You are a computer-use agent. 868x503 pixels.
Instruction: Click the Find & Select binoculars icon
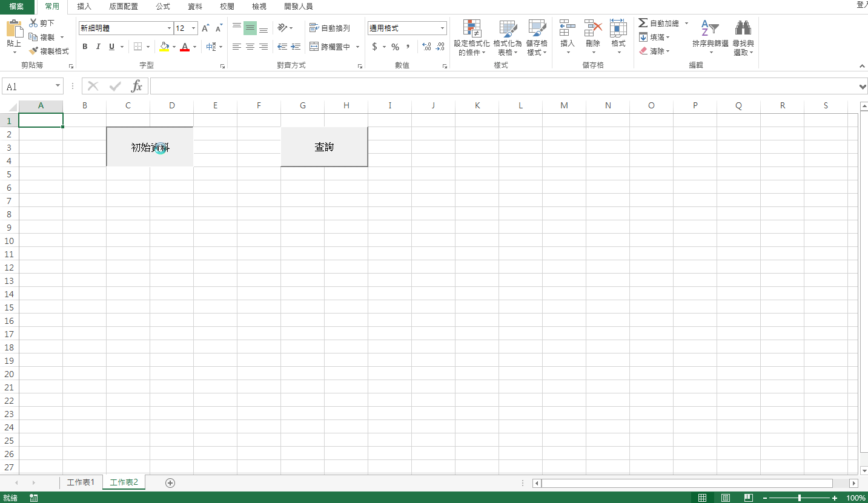click(x=743, y=28)
